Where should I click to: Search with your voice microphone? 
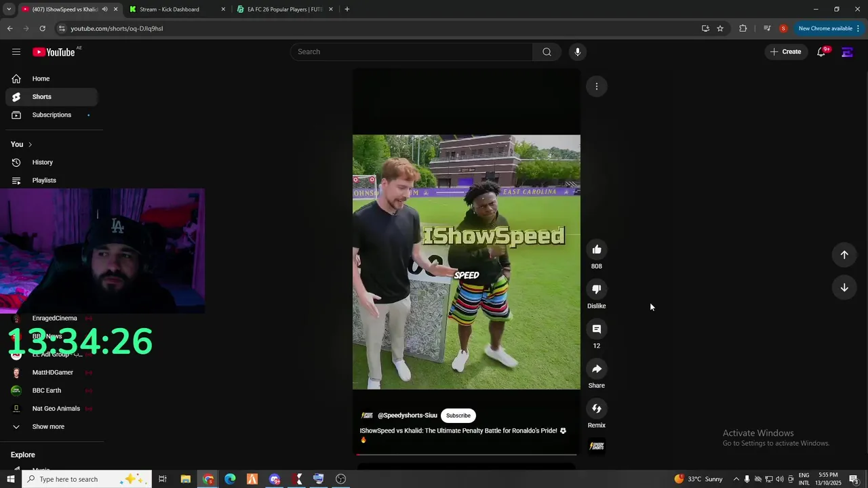[x=578, y=52]
